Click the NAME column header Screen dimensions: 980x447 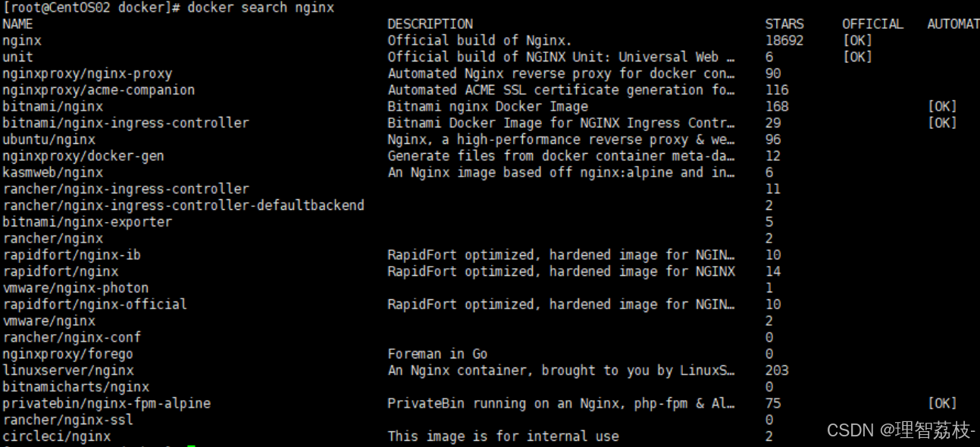click(x=18, y=24)
